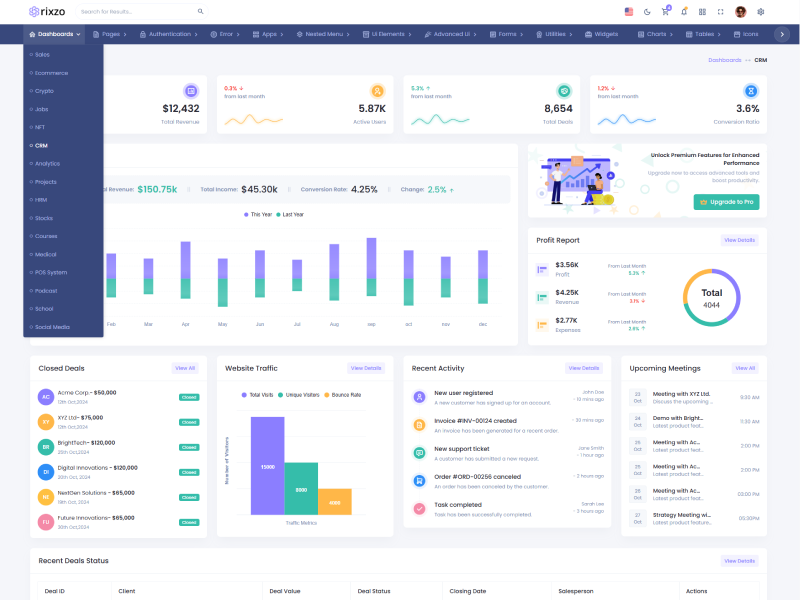Toggle the Last Year legend series

(289, 214)
